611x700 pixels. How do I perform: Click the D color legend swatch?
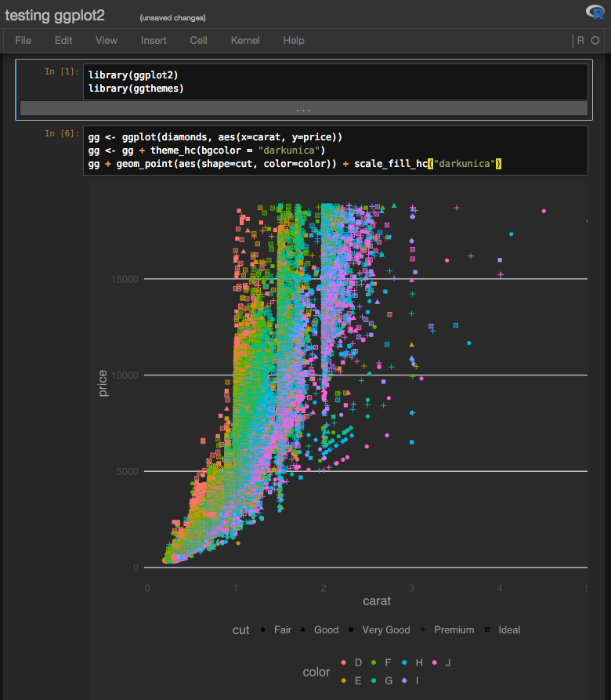(x=343, y=662)
